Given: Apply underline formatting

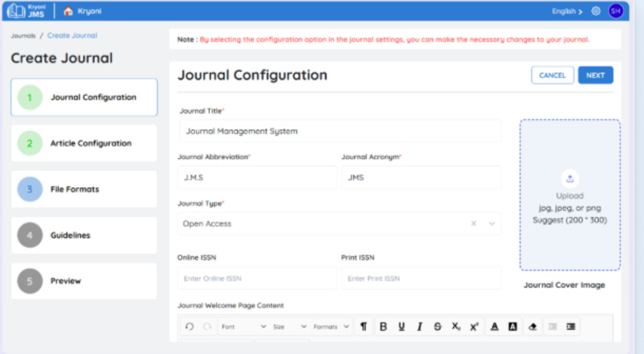Looking at the screenshot, I should pos(401,326).
